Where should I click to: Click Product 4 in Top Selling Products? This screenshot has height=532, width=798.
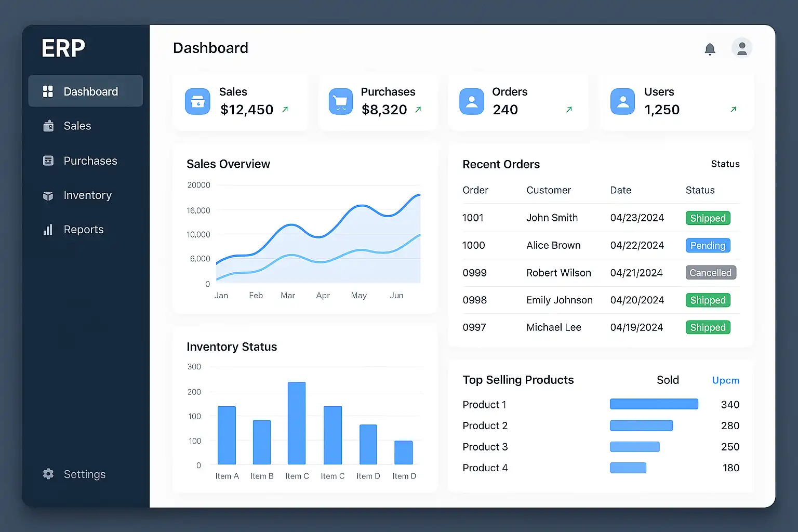click(x=485, y=468)
